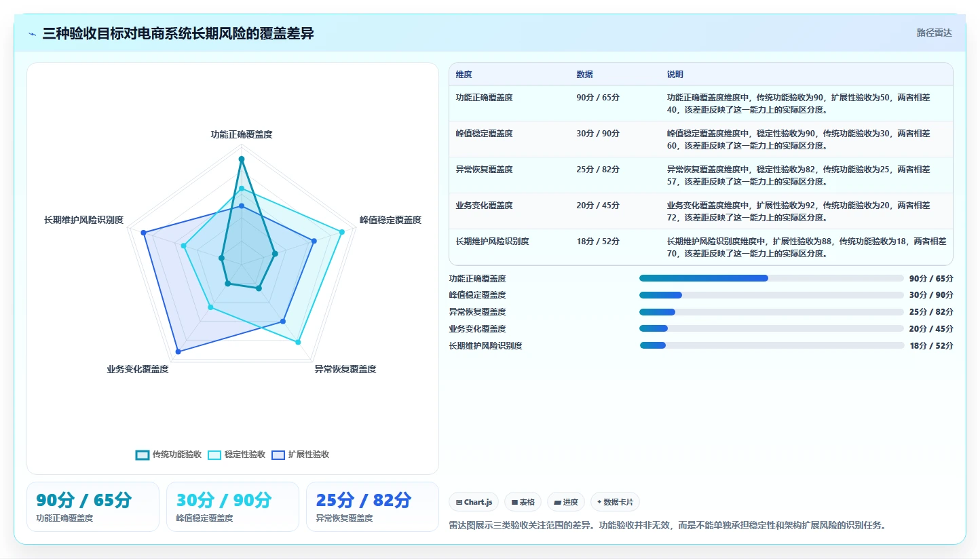Click the radar axis label 峰值稳定覆盖度
The image size is (980, 559).
390,220
